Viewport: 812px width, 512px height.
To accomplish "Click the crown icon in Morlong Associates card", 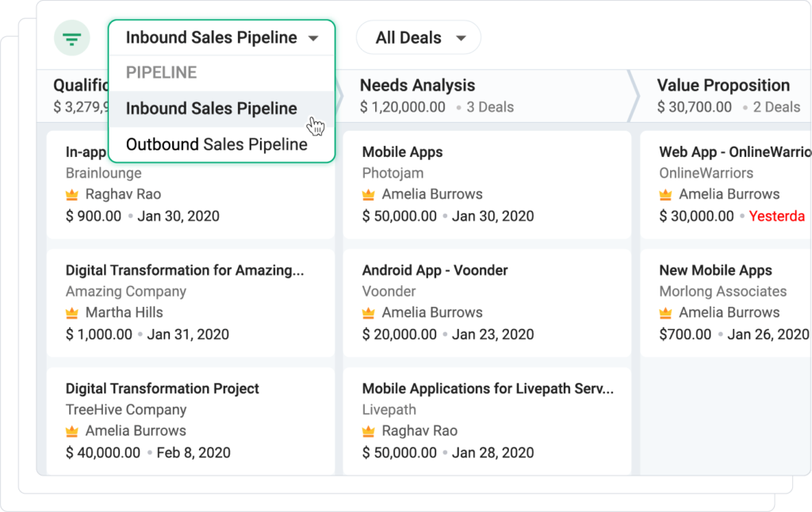I will click(x=665, y=313).
